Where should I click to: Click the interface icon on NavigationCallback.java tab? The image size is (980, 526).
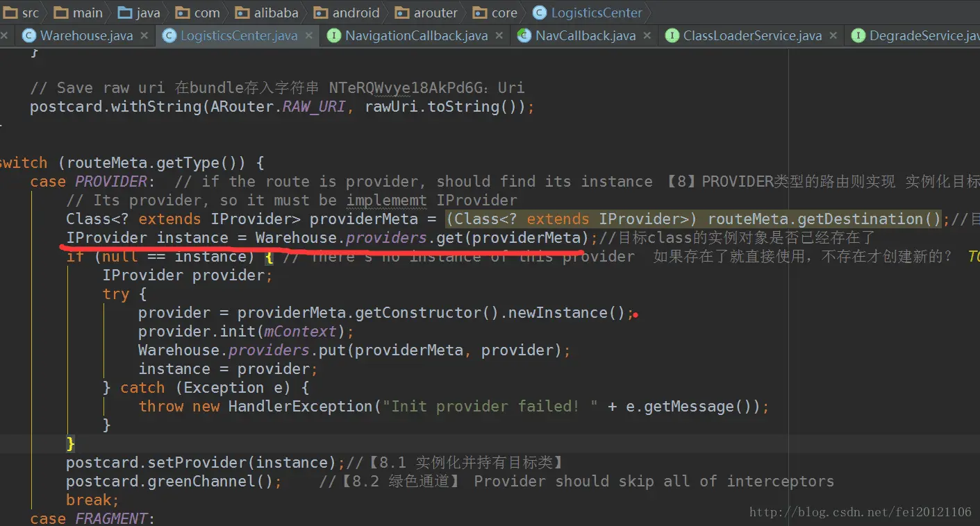click(x=334, y=35)
